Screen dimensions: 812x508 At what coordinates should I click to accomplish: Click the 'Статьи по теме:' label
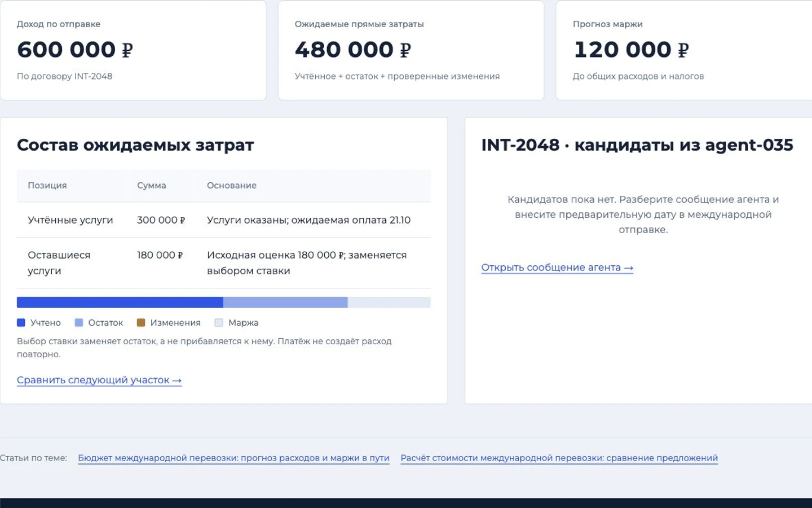(34, 458)
